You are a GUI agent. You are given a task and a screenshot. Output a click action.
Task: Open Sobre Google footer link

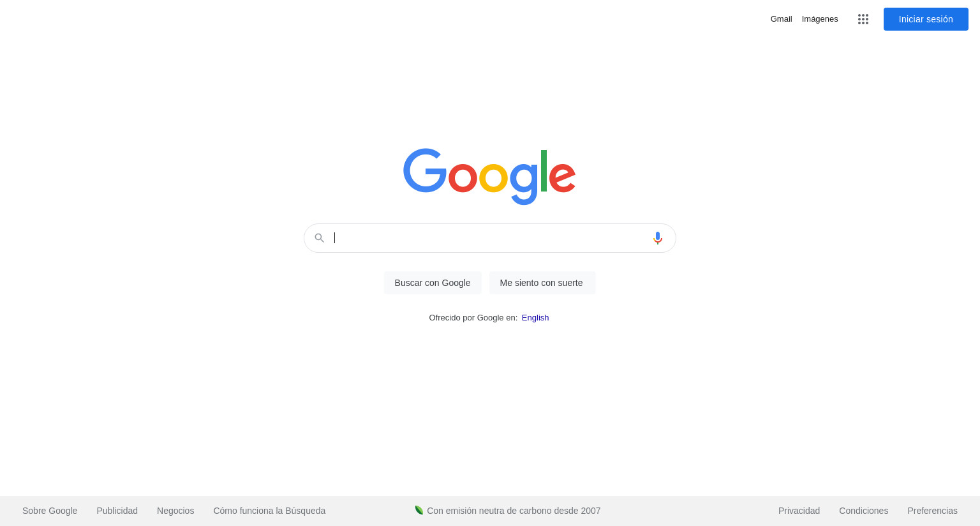pos(50,511)
